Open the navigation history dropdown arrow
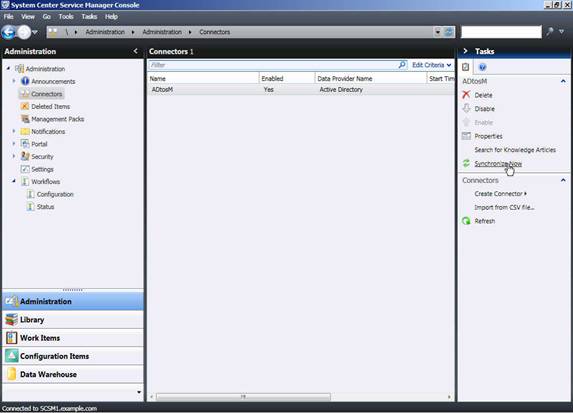The image size is (573, 413). 35,32
